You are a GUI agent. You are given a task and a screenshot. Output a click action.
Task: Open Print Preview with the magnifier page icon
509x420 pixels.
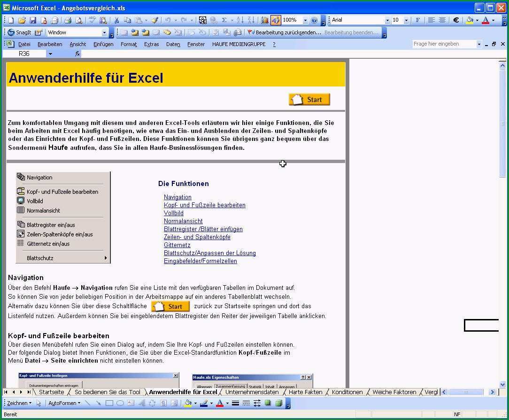click(x=78, y=20)
